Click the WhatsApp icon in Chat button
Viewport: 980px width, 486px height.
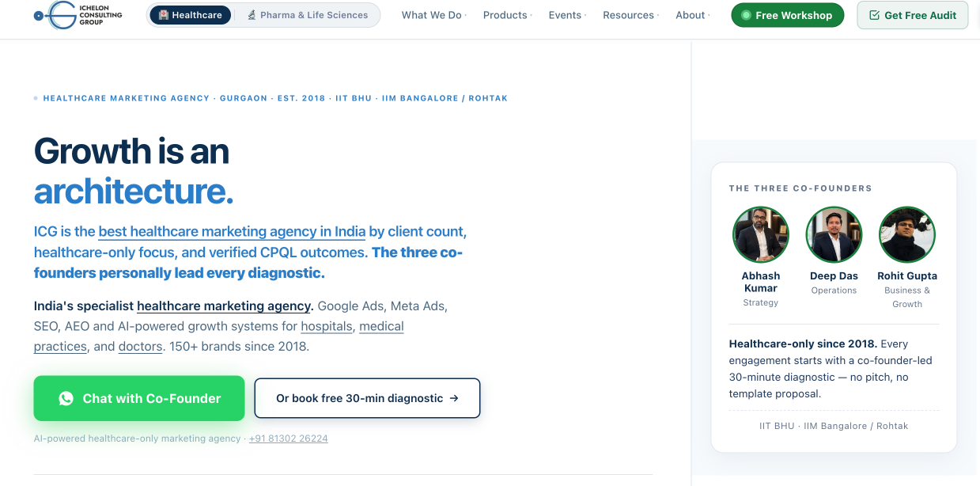click(x=66, y=398)
